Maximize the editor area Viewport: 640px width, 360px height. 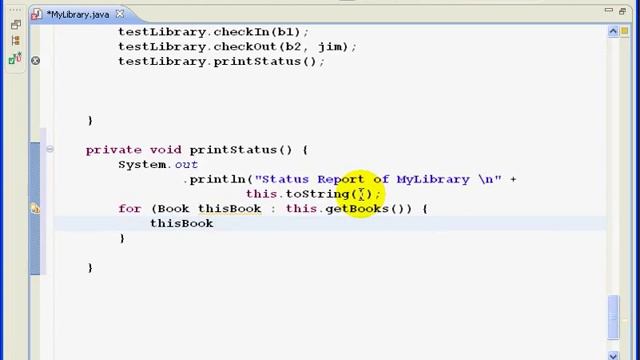coord(622,11)
